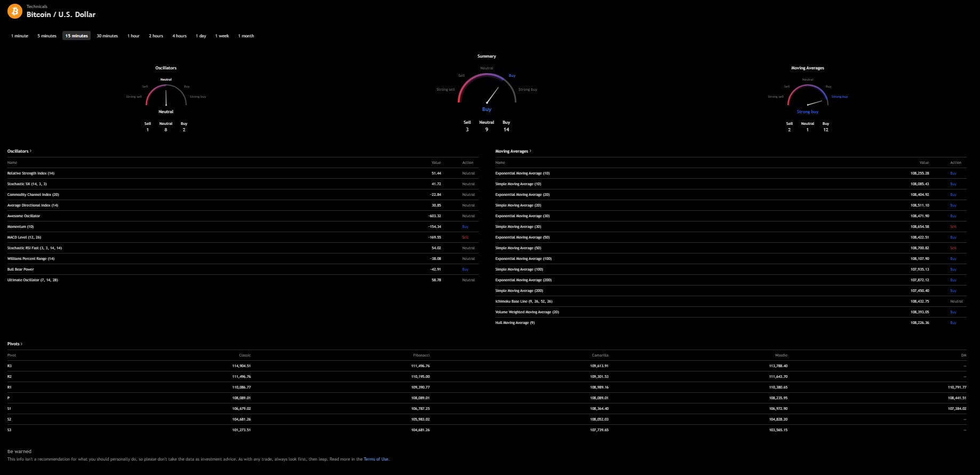Click the Ichimoku Base Line row name
Image resolution: width=980 pixels, height=475 pixels.
524,302
